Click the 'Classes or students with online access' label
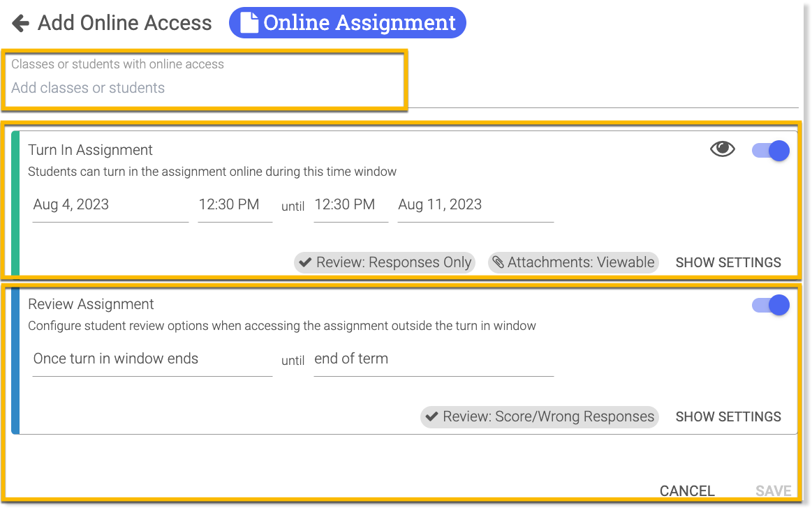Screen dimensions: 812x510 (x=117, y=64)
